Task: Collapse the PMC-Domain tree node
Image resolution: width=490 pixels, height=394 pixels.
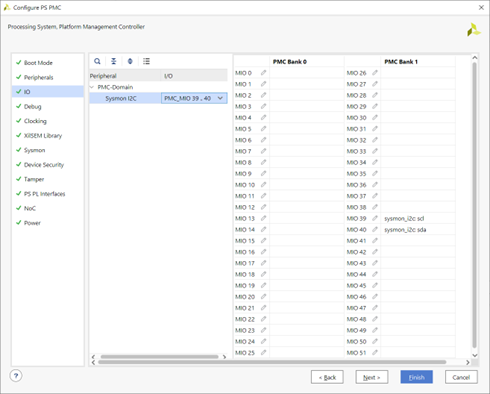Action: pyautogui.click(x=92, y=87)
